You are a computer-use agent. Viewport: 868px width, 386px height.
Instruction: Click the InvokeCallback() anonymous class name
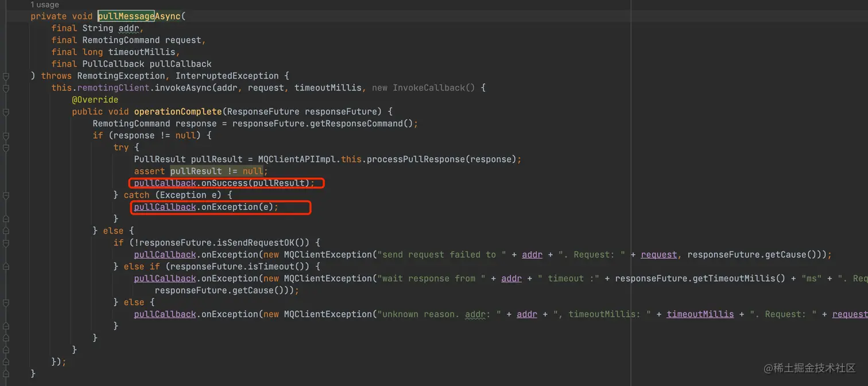point(434,88)
